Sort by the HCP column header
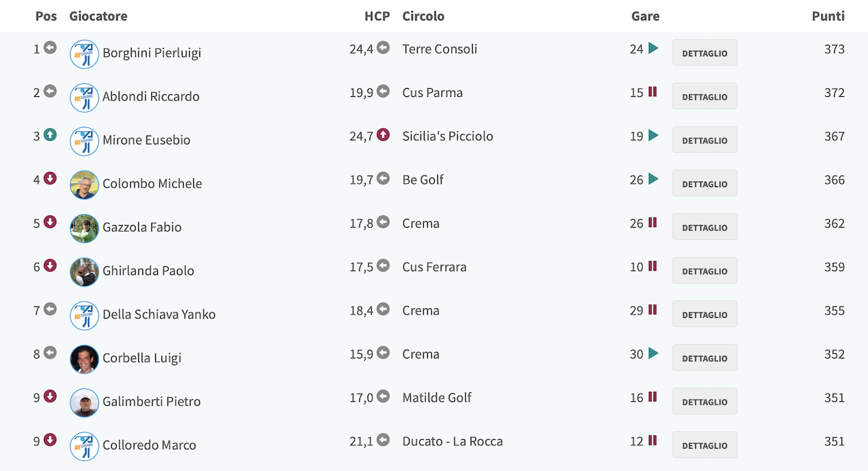Screen dimensions: 868x471 (x=377, y=16)
